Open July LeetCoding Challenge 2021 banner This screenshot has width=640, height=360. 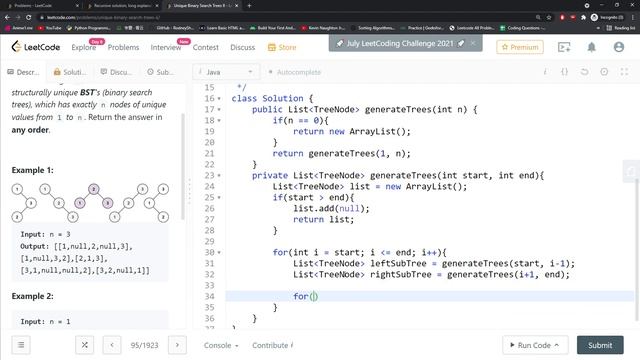tap(400, 43)
